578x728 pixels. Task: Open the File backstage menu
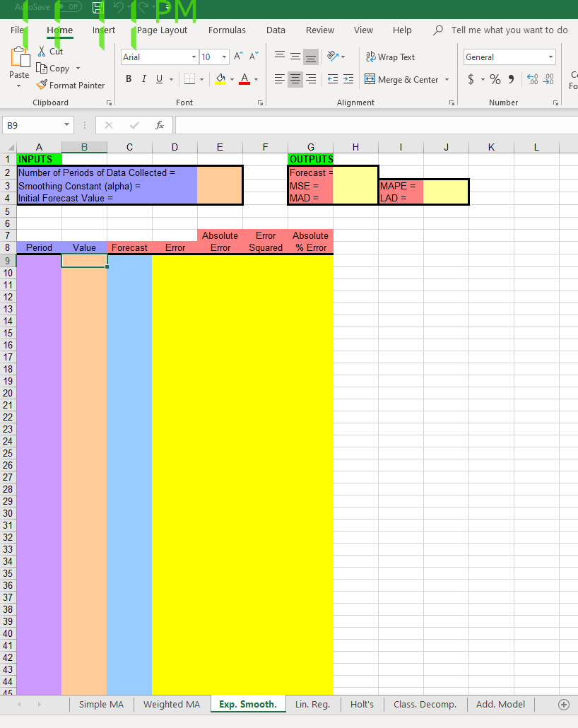pyautogui.click(x=17, y=30)
